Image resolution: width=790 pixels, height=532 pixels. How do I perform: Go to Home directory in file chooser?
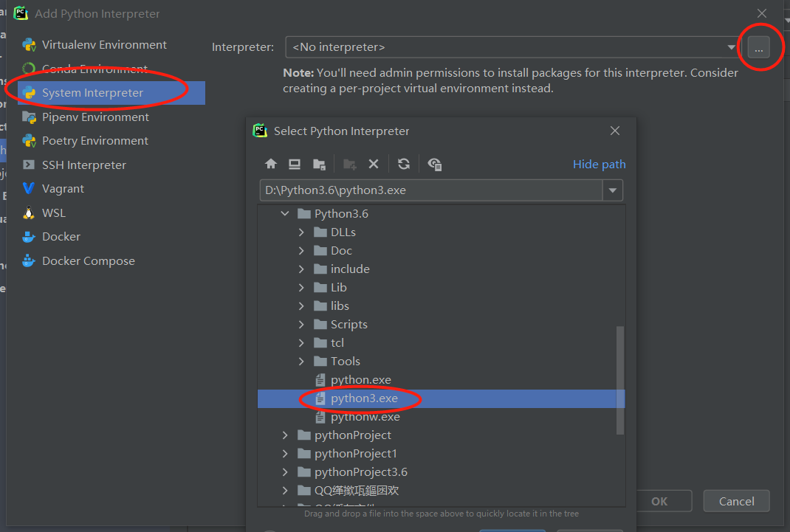[271, 164]
